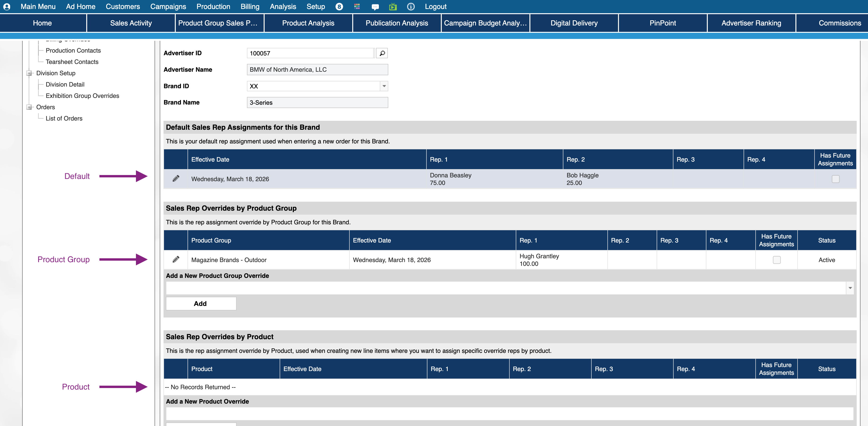Collapse the Division Setup tree node

29,73
